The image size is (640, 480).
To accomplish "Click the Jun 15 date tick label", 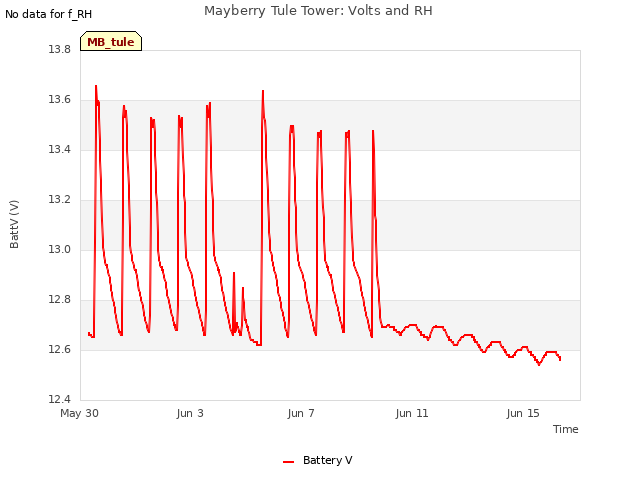I will [523, 413].
